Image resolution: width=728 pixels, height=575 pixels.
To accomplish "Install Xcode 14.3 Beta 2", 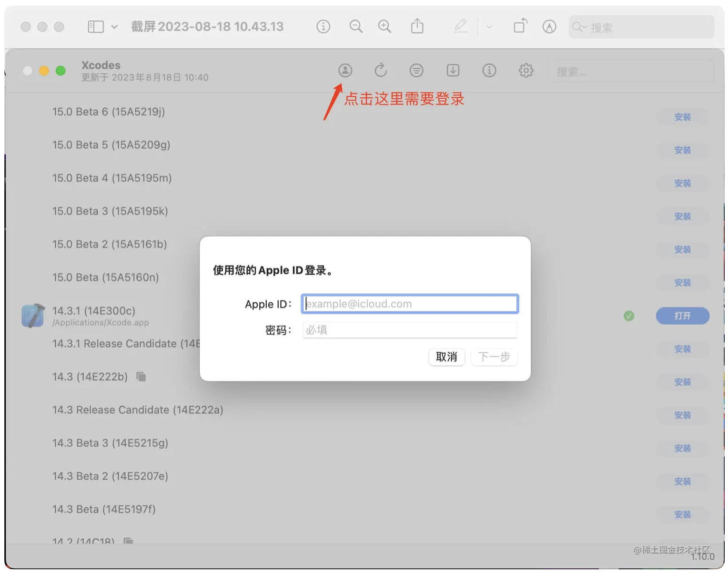I will 682,482.
